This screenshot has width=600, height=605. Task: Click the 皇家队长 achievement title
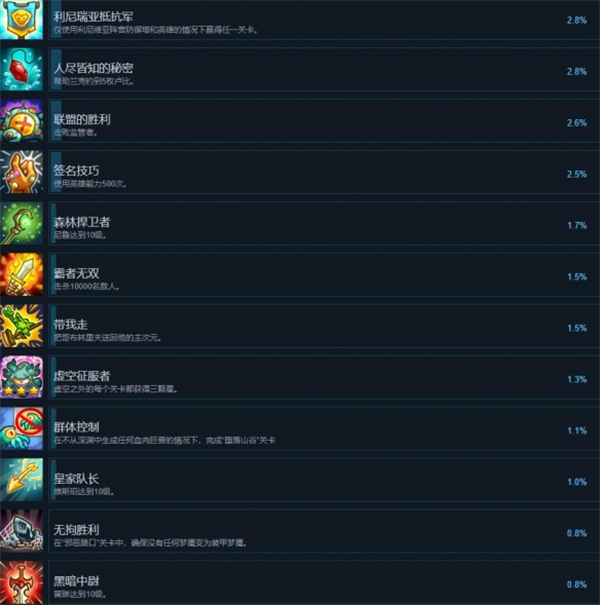pos(76,478)
